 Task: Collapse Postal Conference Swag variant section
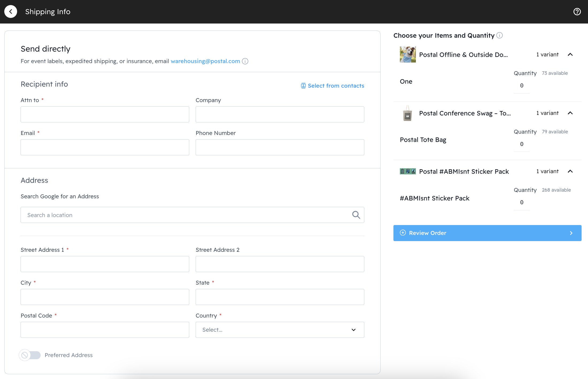tap(570, 113)
